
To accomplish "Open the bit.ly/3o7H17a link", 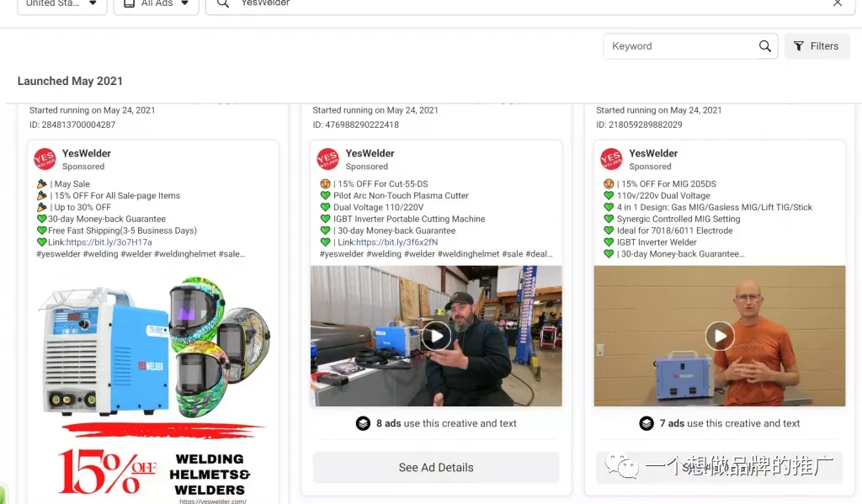I will [x=109, y=241].
